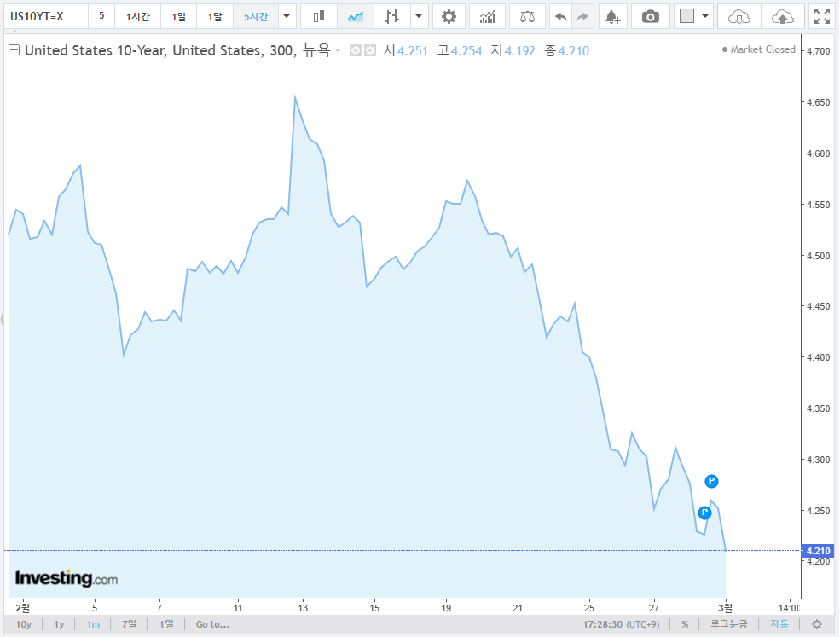Select bar chart style icon

coord(391,16)
